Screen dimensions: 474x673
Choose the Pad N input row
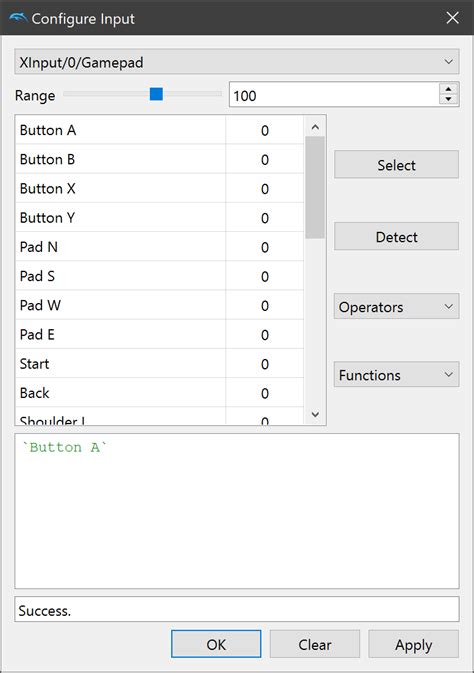(159, 247)
